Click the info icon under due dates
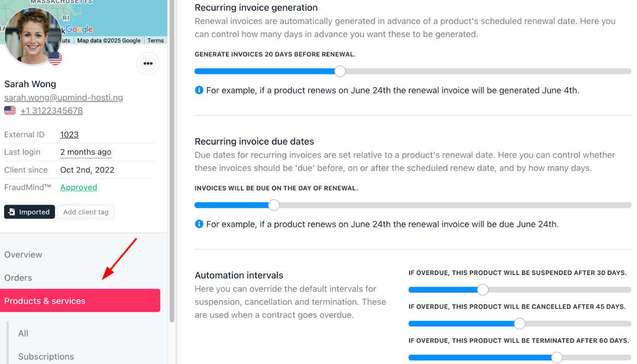This screenshot has height=364, width=637. (199, 224)
